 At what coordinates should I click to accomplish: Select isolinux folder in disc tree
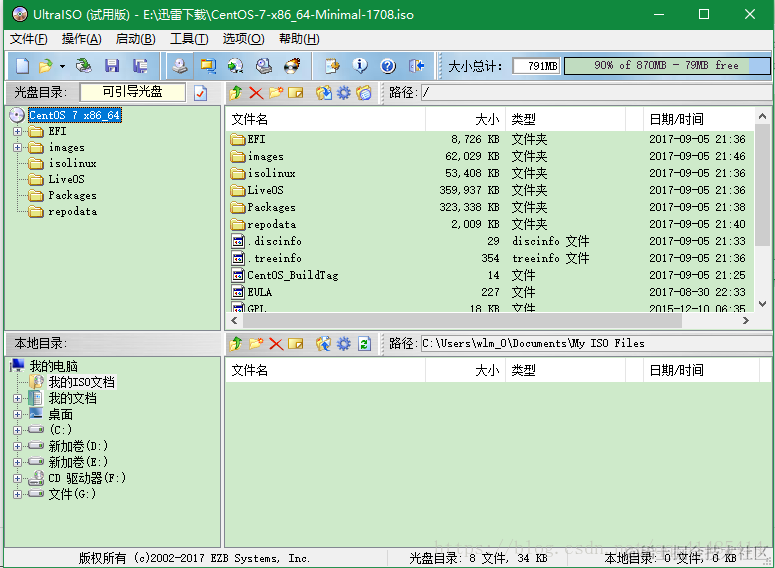pyautogui.click(x=72, y=163)
